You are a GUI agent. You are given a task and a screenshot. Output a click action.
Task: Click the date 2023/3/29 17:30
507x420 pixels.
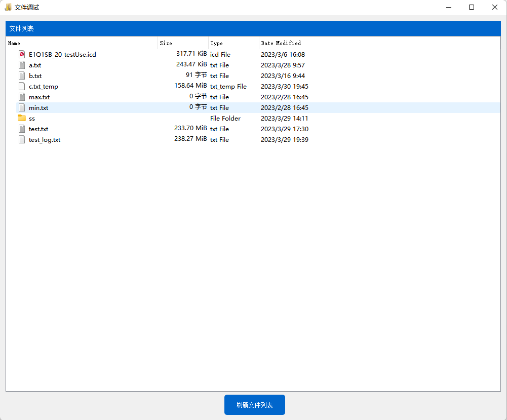(x=285, y=129)
